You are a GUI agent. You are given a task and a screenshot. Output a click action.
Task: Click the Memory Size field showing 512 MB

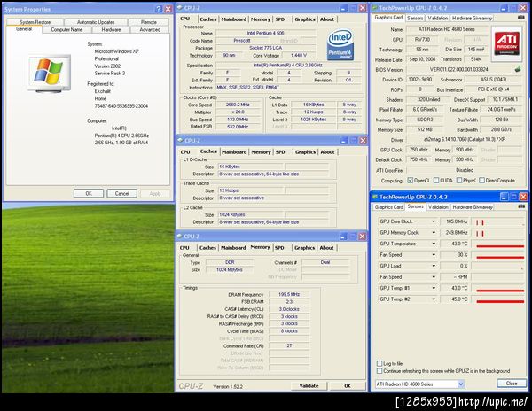point(425,129)
